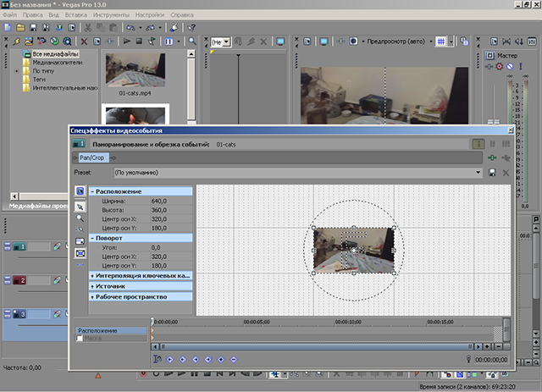
Task: Click the Pan/Crop chain button
Action: tap(94, 157)
